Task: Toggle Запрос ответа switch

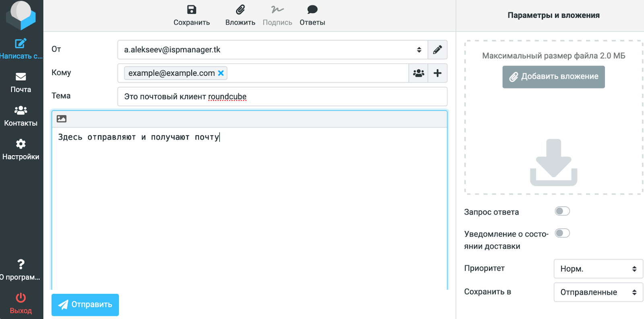Action: point(562,211)
